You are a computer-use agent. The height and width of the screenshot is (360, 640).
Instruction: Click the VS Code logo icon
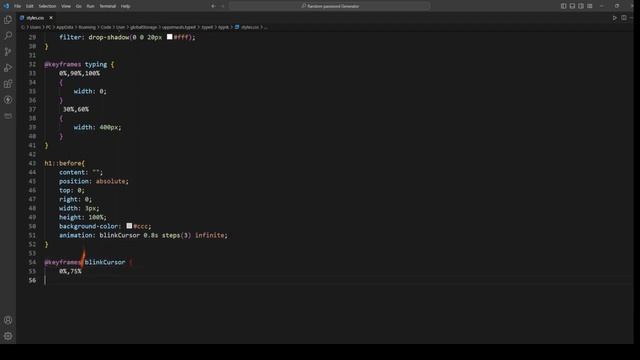pos(6,6)
